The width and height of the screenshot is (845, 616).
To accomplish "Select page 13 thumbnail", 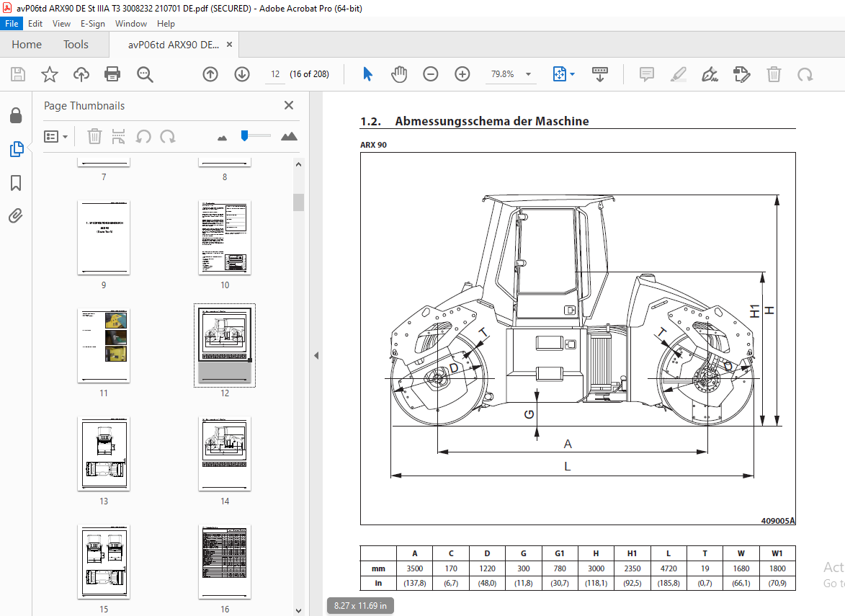I will 104,454.
